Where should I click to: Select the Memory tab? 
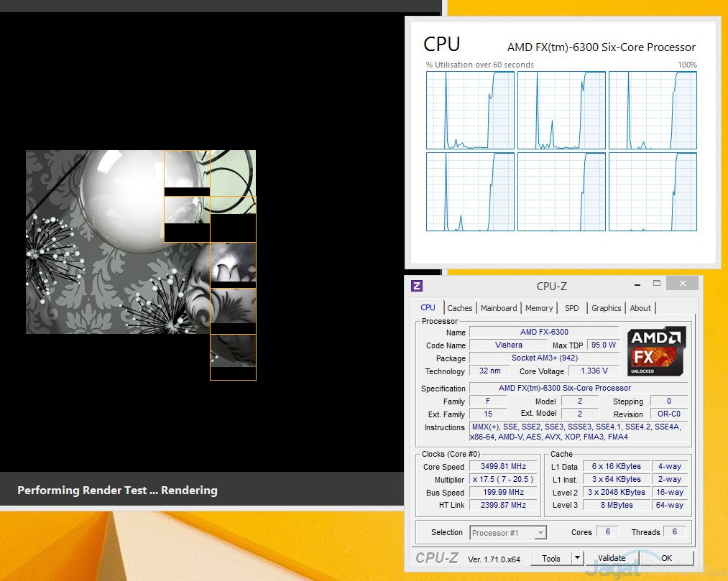539,308
